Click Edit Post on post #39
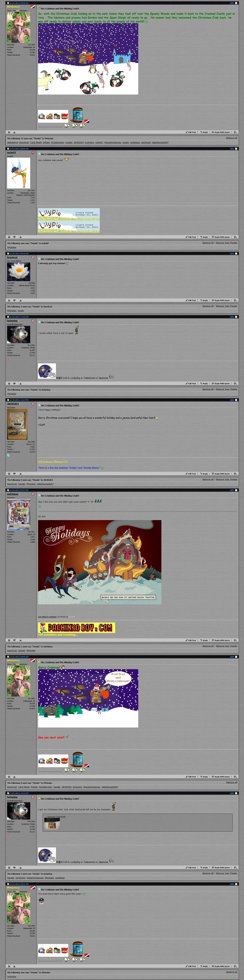Viewport: 244px width, 980px height. coord(191,868)
